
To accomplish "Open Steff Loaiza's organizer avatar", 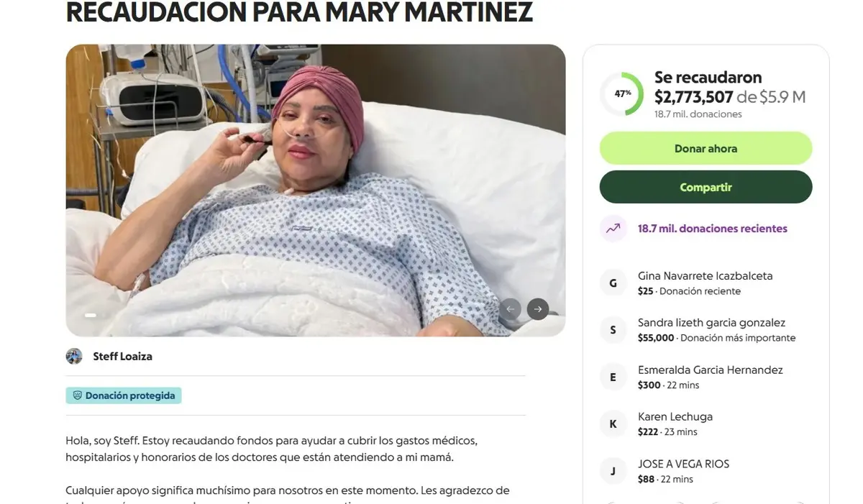I will 74,357.
